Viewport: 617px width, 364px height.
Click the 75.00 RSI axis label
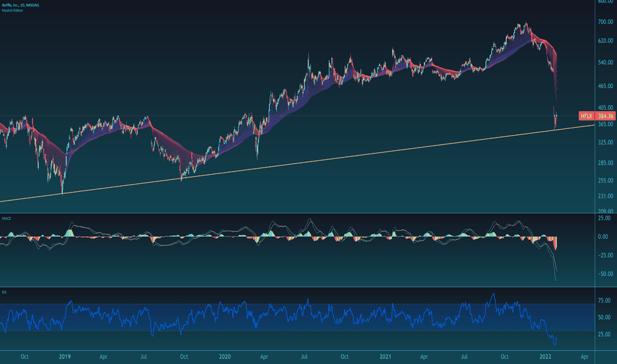coord(604,300)
